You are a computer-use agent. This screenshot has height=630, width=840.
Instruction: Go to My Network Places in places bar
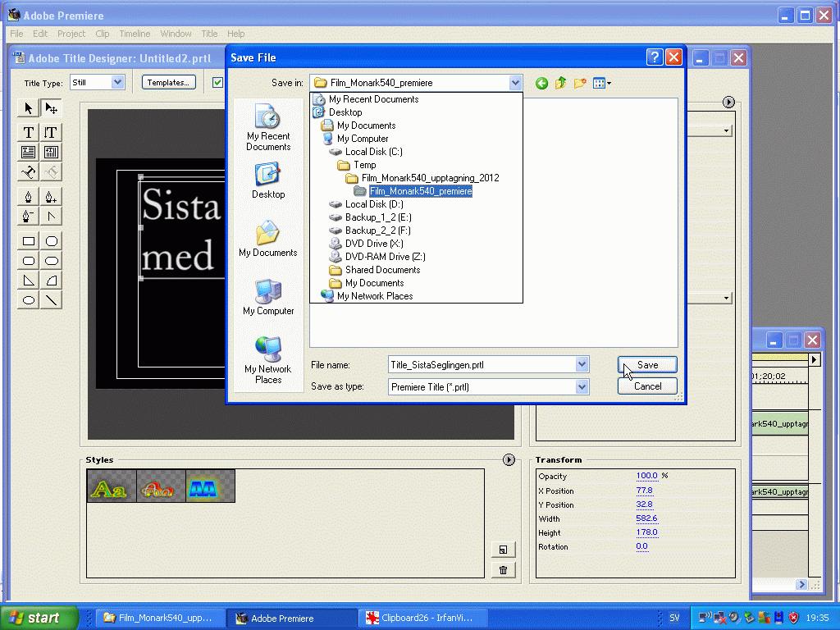[268, 360]
